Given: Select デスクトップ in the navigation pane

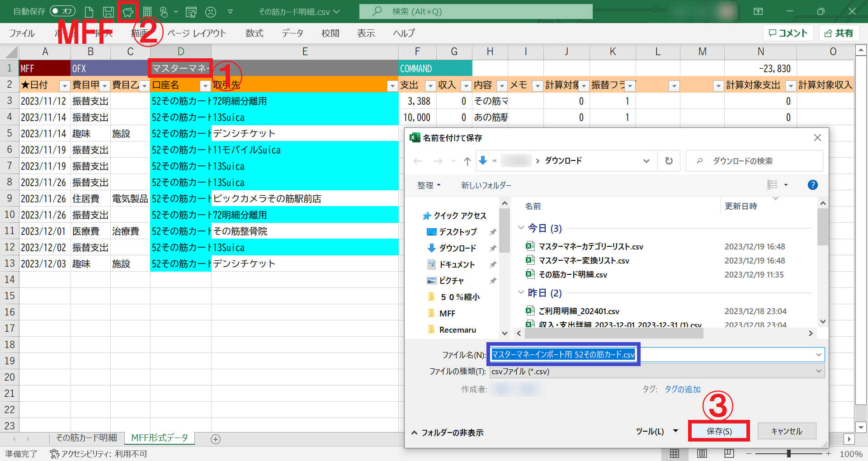Looking at the screenshot, I should [x=458, y=232].
